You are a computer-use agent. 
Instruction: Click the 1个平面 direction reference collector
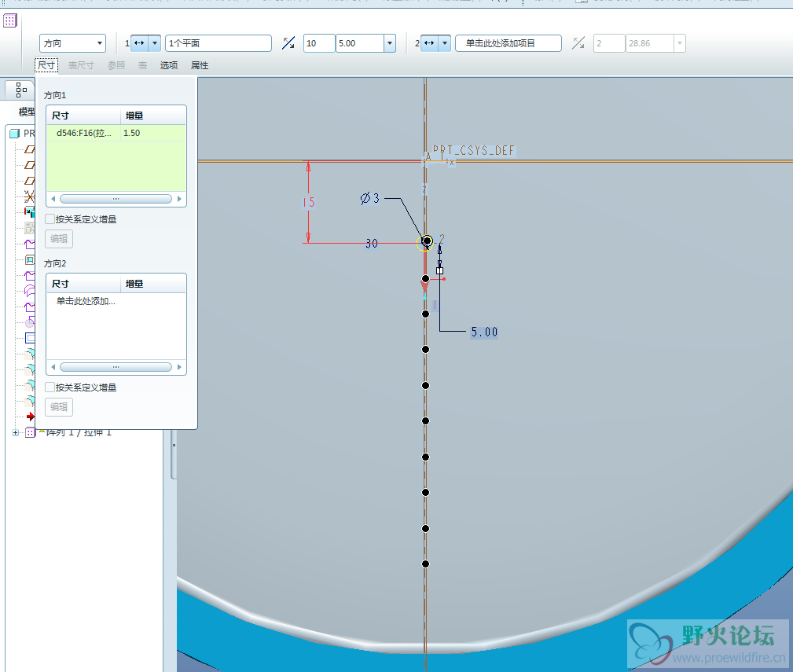(218, 43)
